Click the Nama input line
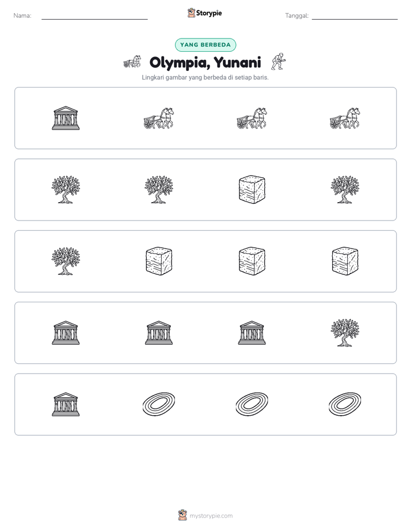411x532 pixels. pyautogui.click(x=94, y=16)
